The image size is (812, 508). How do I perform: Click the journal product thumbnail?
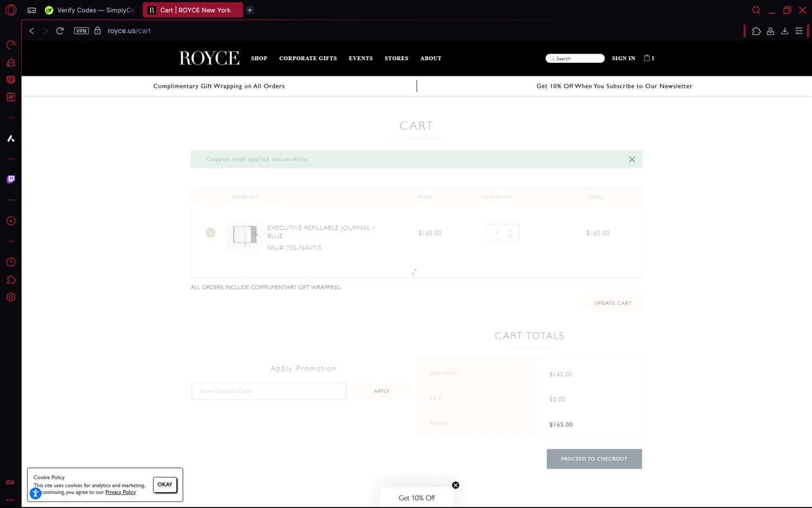click(245, 235)
